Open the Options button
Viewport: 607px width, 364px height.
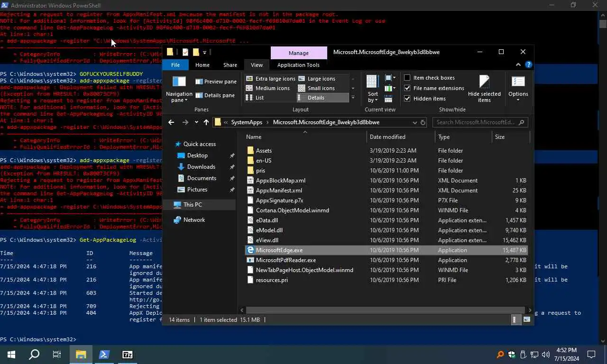click(x=518, y=89)
